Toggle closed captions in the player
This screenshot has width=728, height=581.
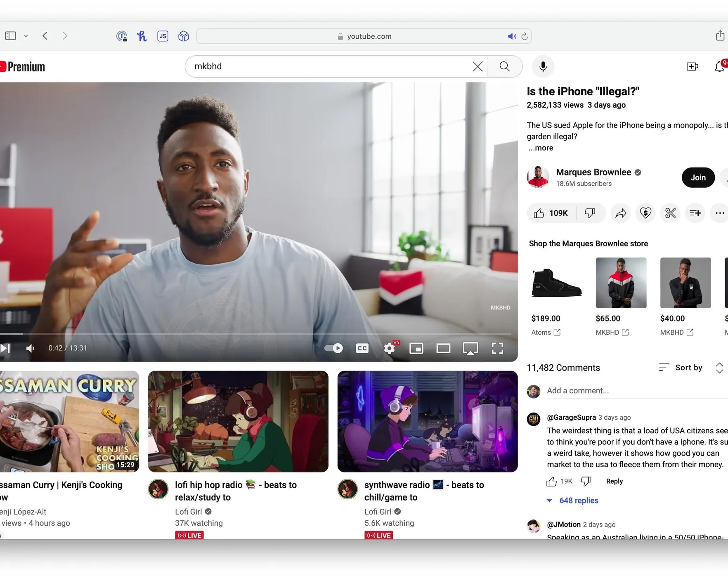pos(362,348)
